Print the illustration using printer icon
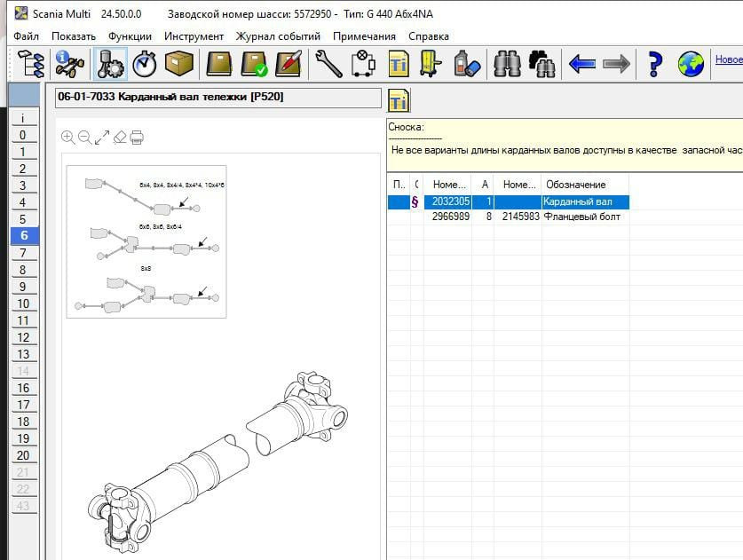The height and width of the screenshot is (560, 743). click(137, 137)
